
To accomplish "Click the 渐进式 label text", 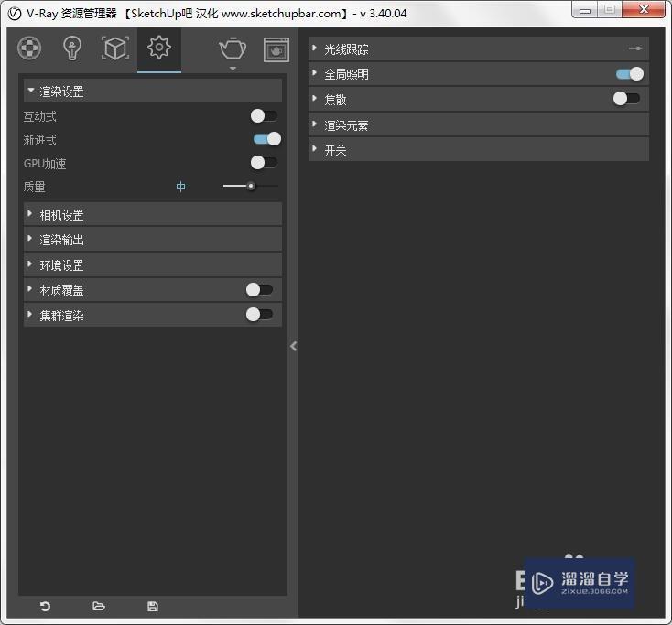I will tap(40, 140).
